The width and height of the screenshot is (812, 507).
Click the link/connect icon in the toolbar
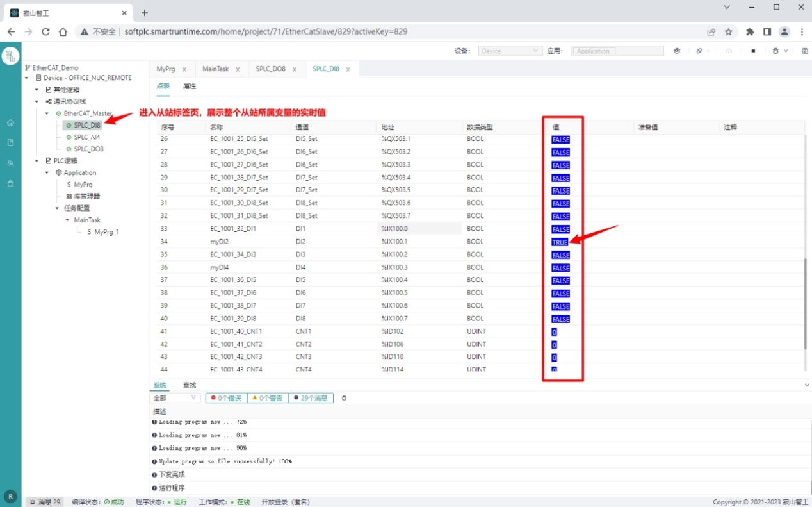699,51
